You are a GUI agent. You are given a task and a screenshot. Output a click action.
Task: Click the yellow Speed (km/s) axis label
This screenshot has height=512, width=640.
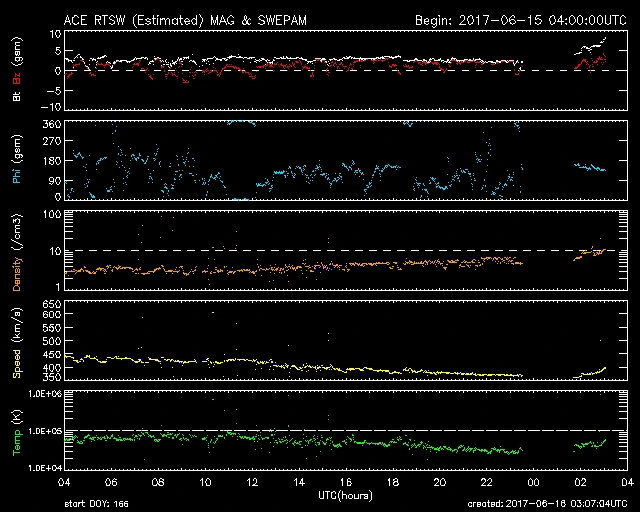click(x=16, y=343)
